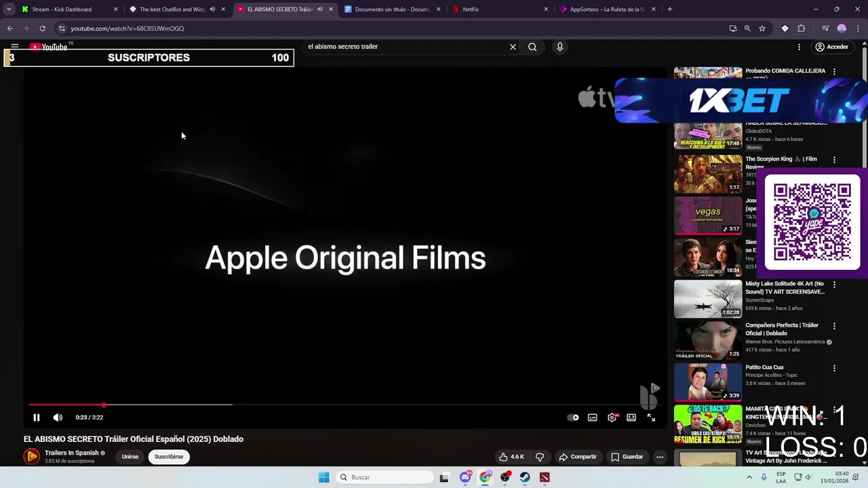
Task: Click the Compartir share button
Action: (x=577, y=457)
